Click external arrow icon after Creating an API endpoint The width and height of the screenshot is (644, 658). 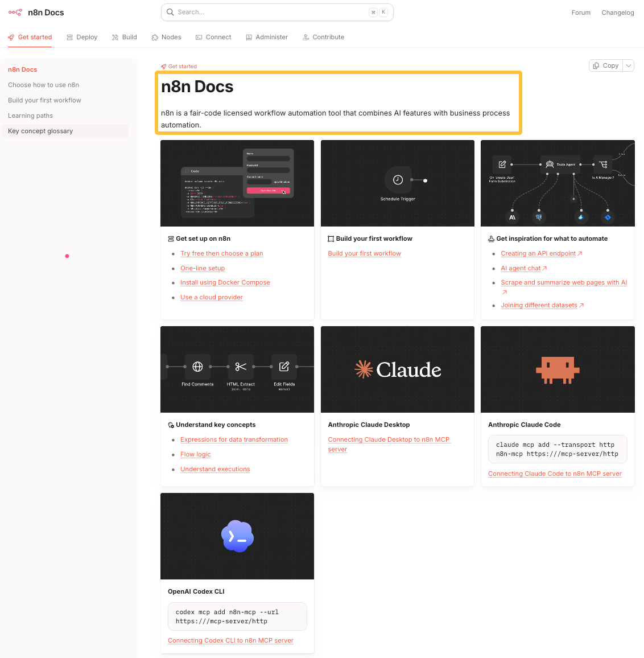click(580, 253)
